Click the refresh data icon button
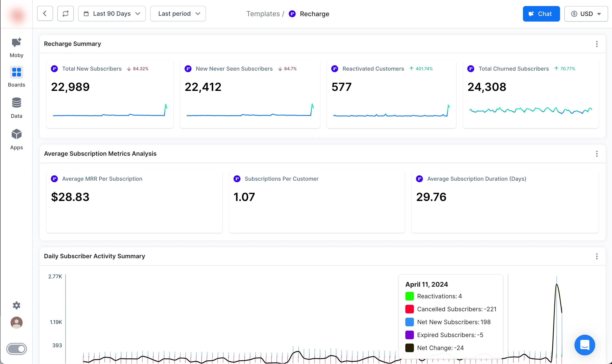 click(x=65, y=14)
